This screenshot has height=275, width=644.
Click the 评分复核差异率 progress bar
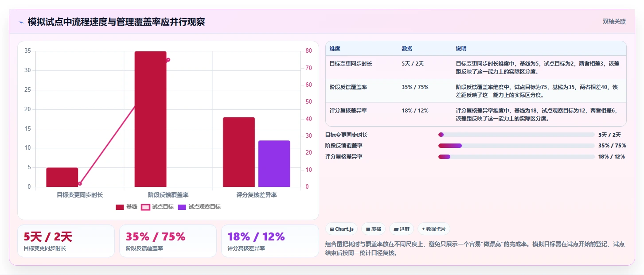tap(516, 157)
